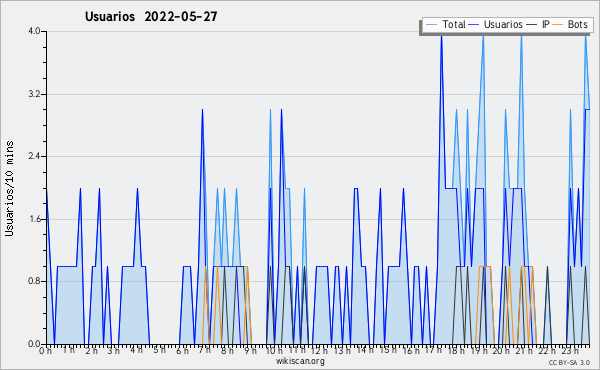Image resolution: width=600 pixels, height=370 pixels.
Task: Click the '1 h' x-axis label
Action: click(68, 350)
